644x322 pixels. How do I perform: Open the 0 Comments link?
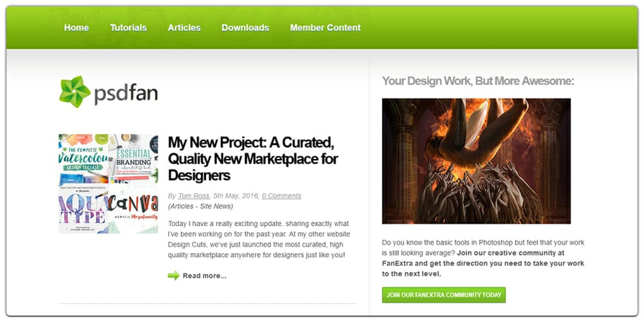click(281, 196)
